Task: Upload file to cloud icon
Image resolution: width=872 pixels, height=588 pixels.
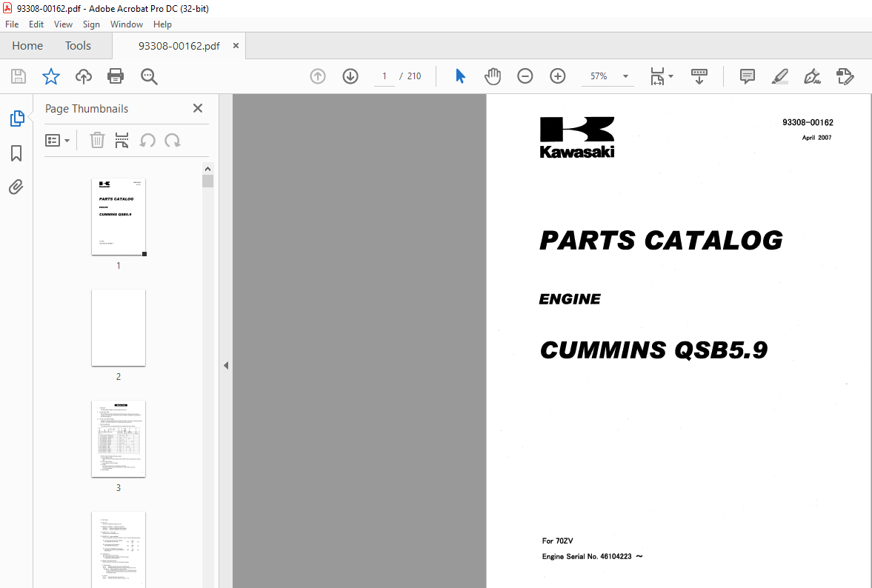Action: (x=84, y=76)
